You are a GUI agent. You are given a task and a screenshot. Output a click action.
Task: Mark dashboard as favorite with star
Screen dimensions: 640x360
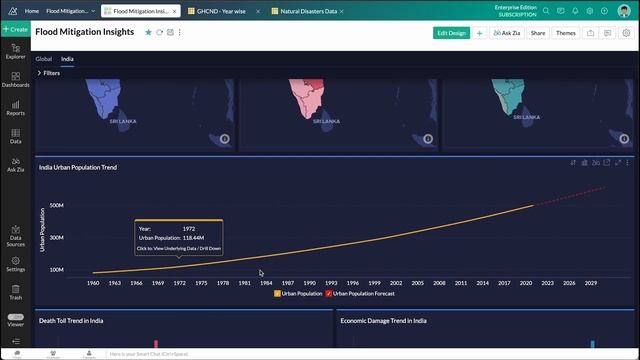148,32
